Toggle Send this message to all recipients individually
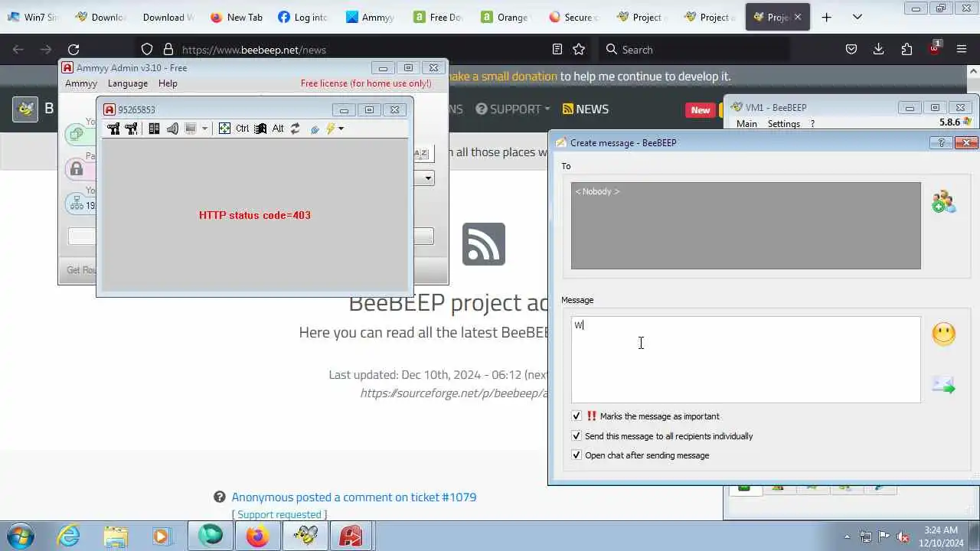The height and width of the screenshot is (551, 980). click(x=577, y=436)
